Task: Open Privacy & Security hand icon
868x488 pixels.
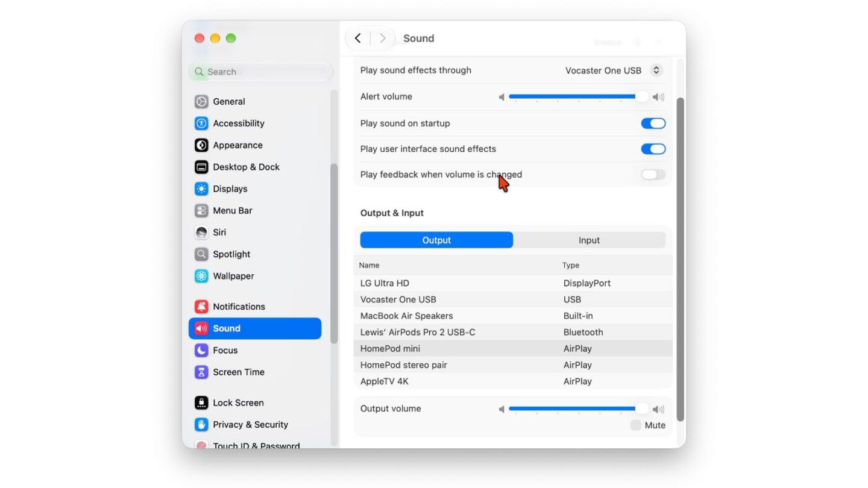Action: pyautogui.click(x=201, y=424)
